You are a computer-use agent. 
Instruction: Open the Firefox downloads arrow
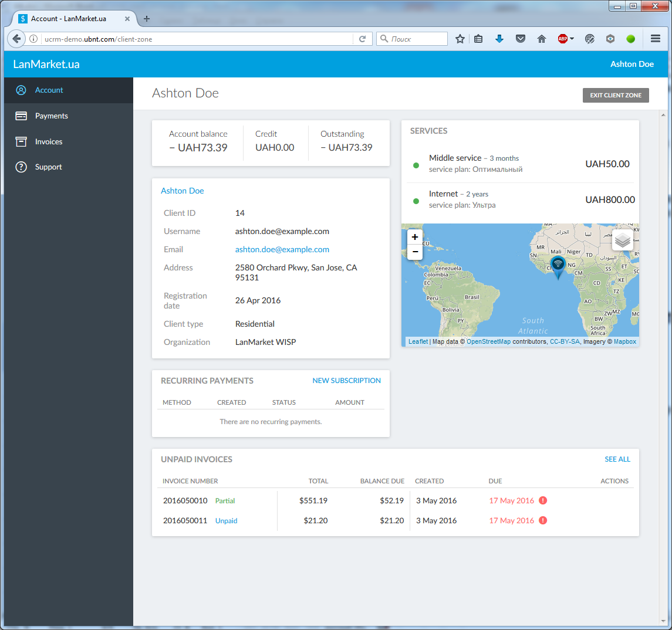499,39
